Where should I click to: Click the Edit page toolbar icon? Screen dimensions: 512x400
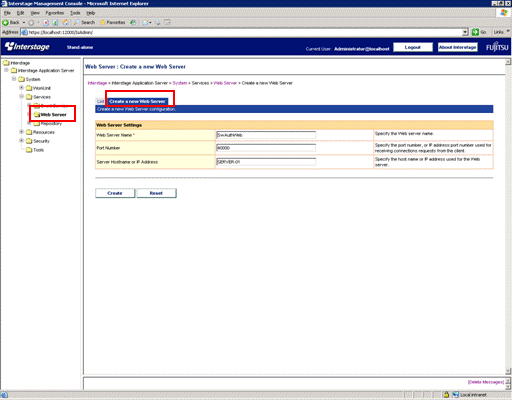tap(167, 23)
